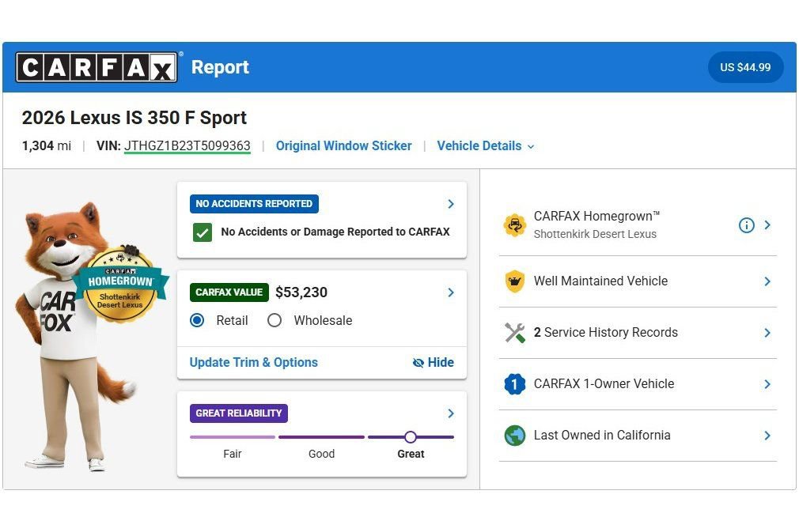Click the GREAT RELIABILITY purple badge
This screenshot has height=532, width=799.
238,413
